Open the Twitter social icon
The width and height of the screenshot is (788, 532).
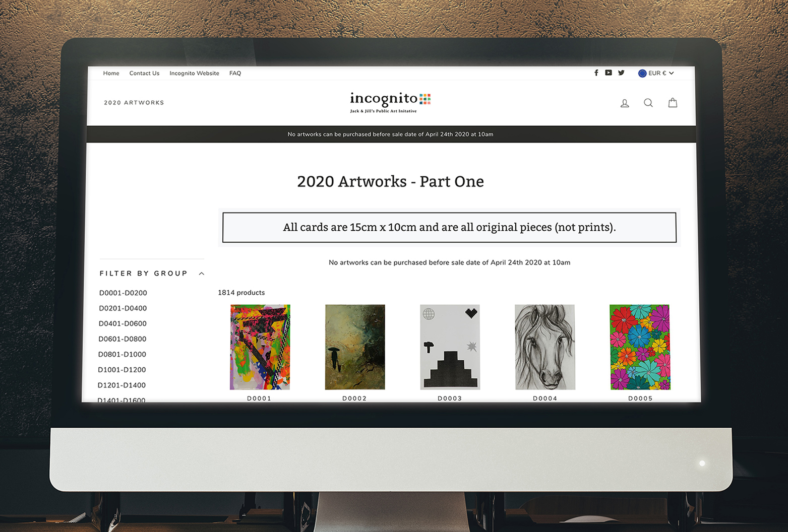621,73
